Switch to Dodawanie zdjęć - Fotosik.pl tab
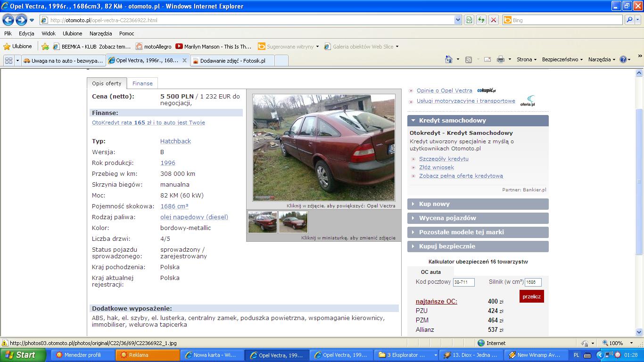Image resolution: width=644 pixels, height=362 pixels. [232, 61]
